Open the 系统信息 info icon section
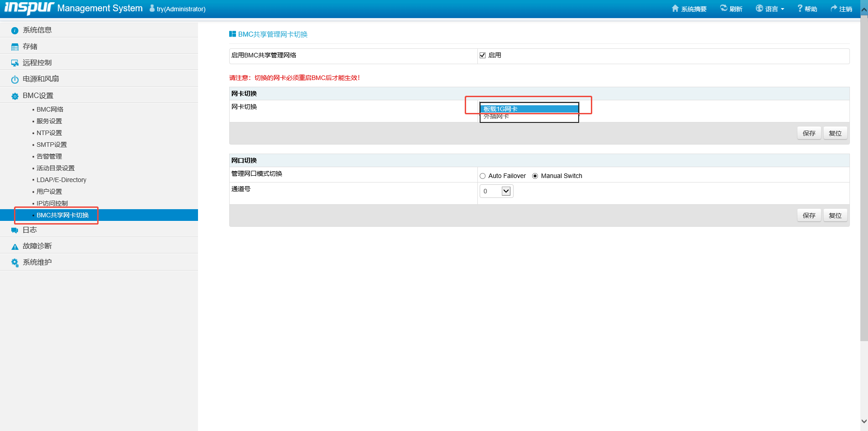This screenshot has height=431, width=868. tap(15, 30)
